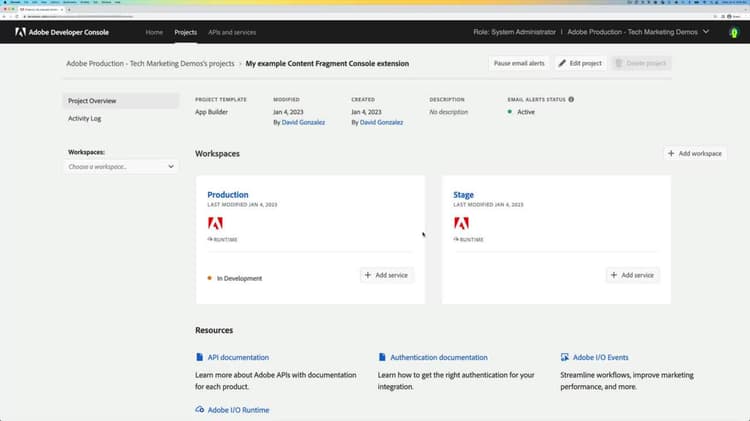Click Pause email alerts button
The width and height of the screenshot is (750, 421).
(x=519, y=63)
